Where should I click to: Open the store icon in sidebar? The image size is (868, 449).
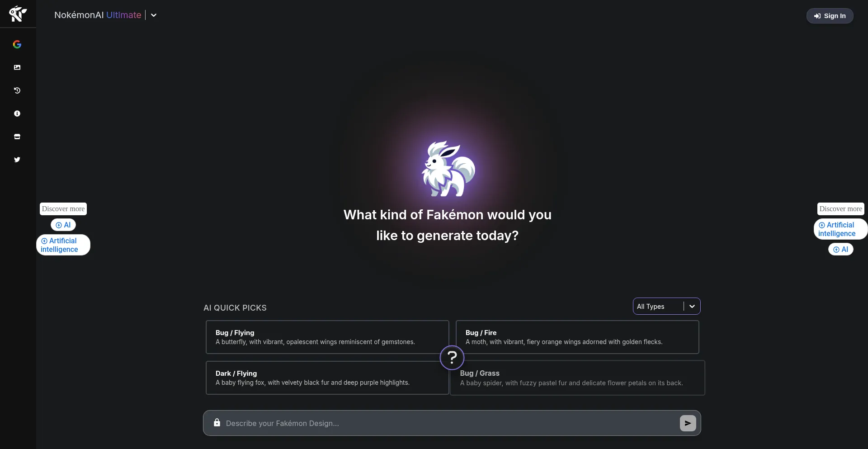[17, 137]
